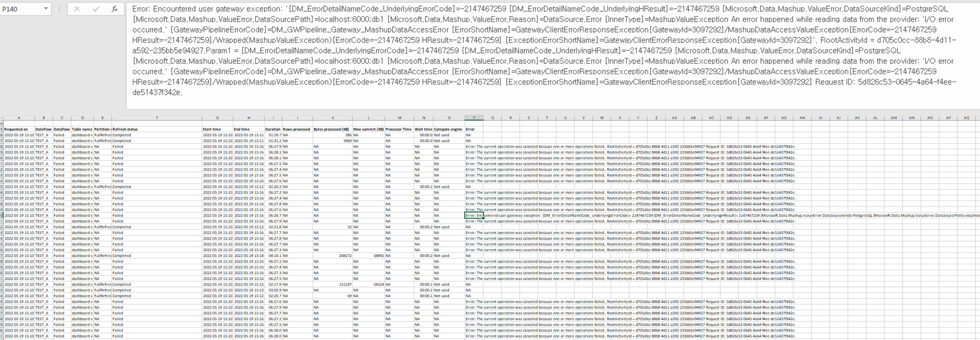This screenshot has width=980, height=340.
Task: Click the duration cell 02:17.9
Action: 273,285
